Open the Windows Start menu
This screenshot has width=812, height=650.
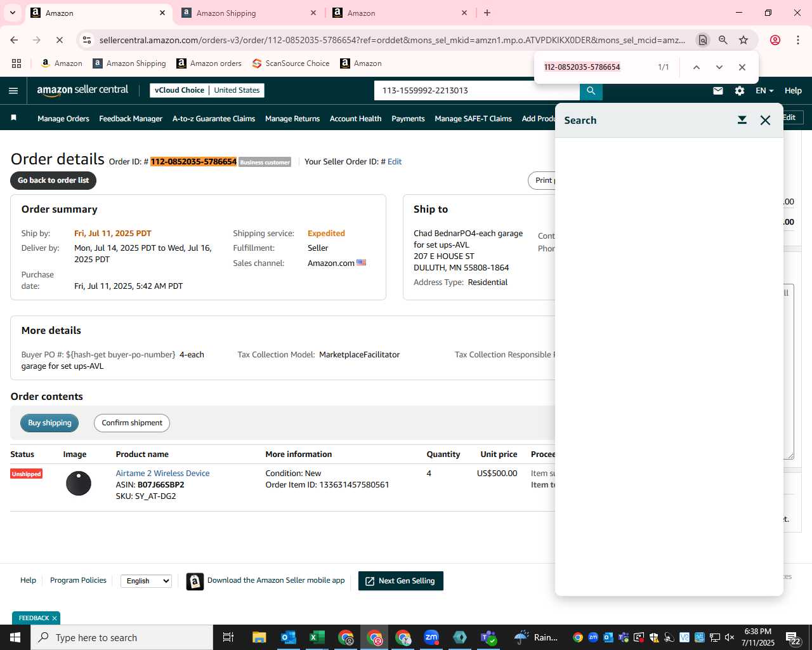tap(15, 637)
